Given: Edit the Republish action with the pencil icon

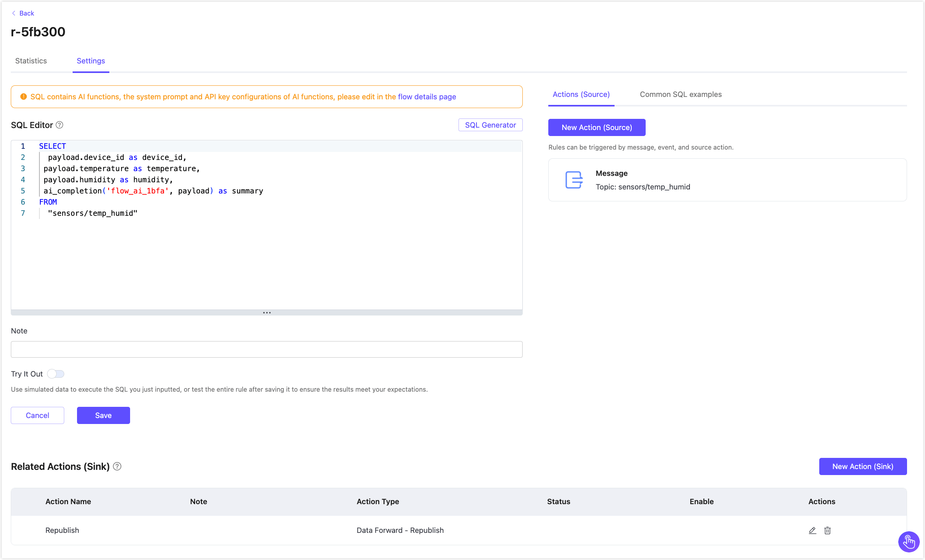Looking at the screenshot, I should pyautogui.click(x=812, y=530).
